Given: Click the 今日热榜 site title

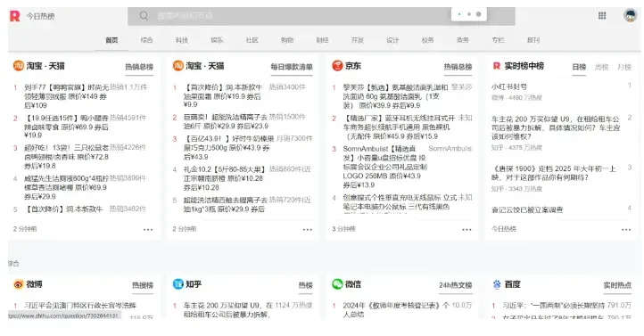Looking at the screenshot, I should (41, 16).
